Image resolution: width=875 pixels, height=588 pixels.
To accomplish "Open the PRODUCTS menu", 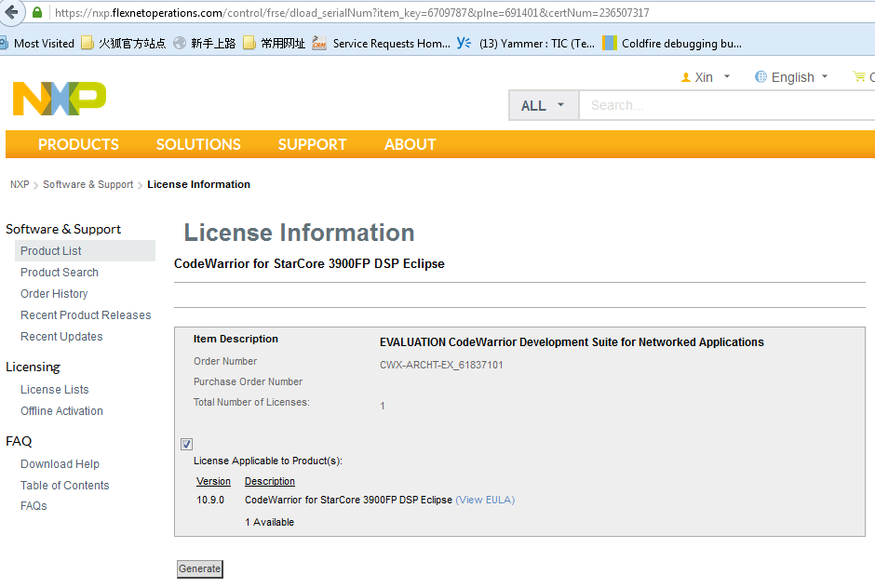I will tap(78, 144).
